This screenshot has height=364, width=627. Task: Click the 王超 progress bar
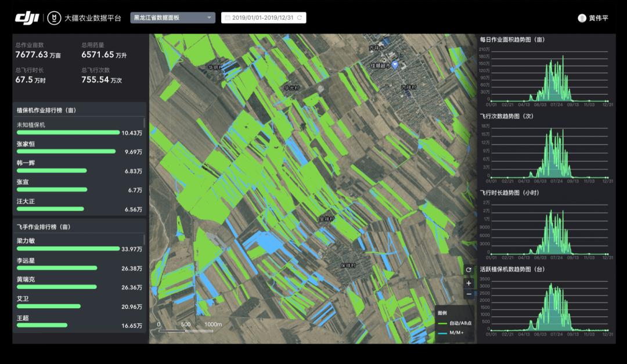point(42,325)
